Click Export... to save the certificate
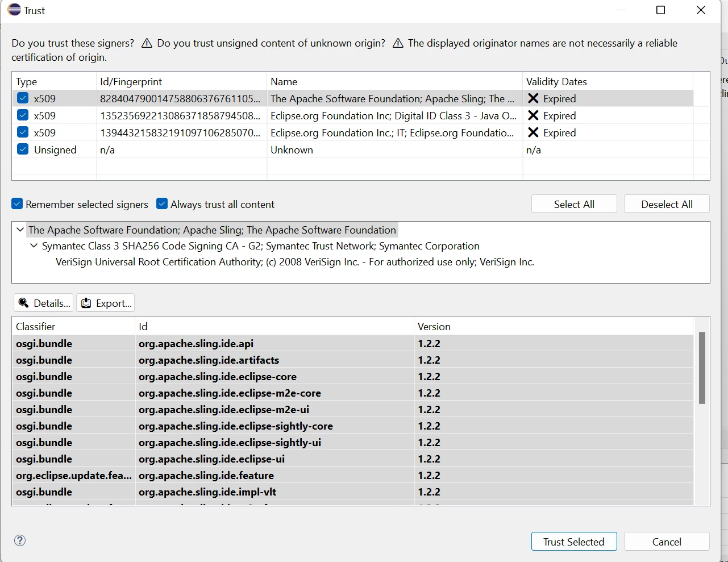This screenshot has width=728, height=562. tap(106, 303)
